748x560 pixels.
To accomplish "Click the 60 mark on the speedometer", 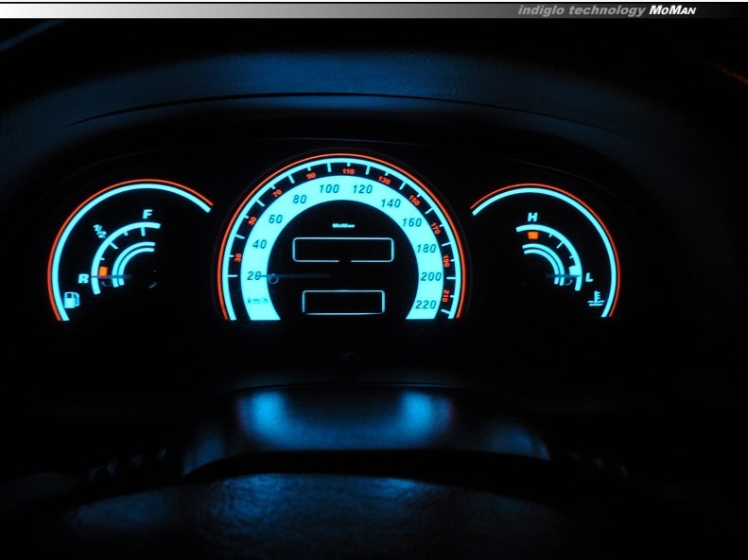I will (x=276, y=219).
